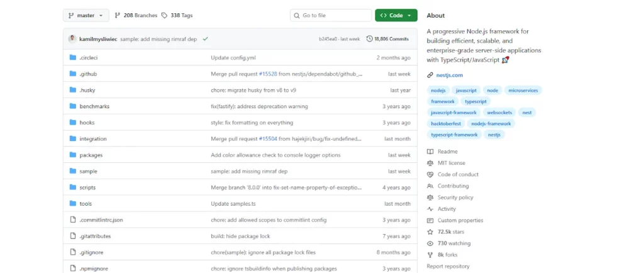This screenshot has width=644, height=273.
Task: Open pull request #15528 link
Action: tap(268, 74)
